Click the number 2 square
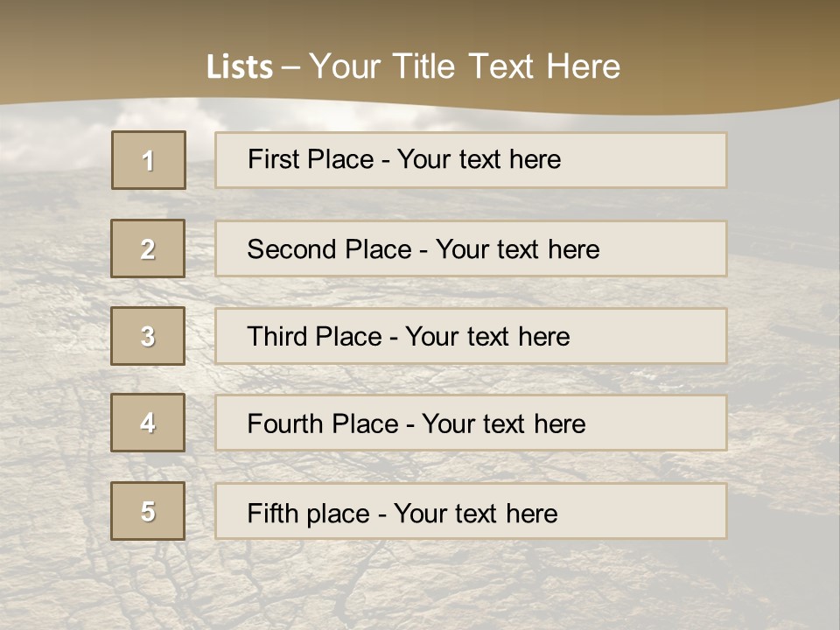 tap(148, 248)
